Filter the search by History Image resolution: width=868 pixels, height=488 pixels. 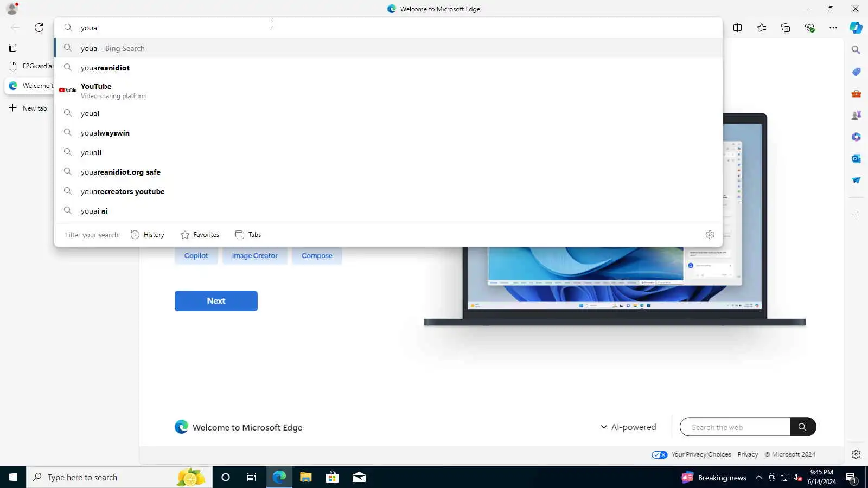click(x=148, y=235)
